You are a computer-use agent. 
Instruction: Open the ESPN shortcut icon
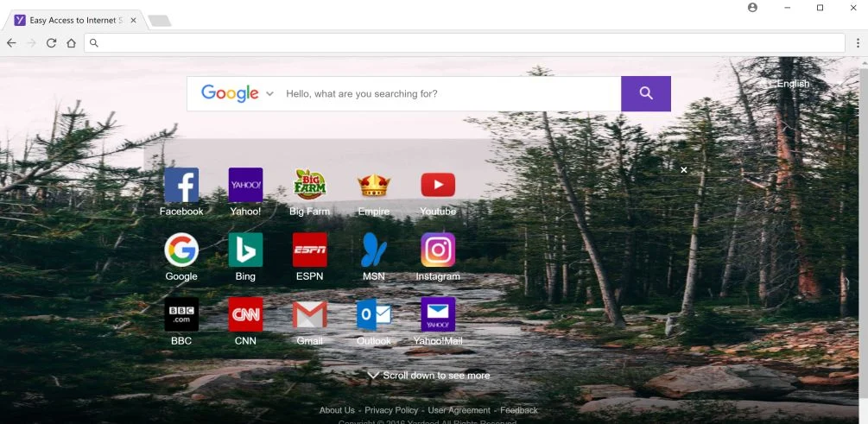coord(309,250)
